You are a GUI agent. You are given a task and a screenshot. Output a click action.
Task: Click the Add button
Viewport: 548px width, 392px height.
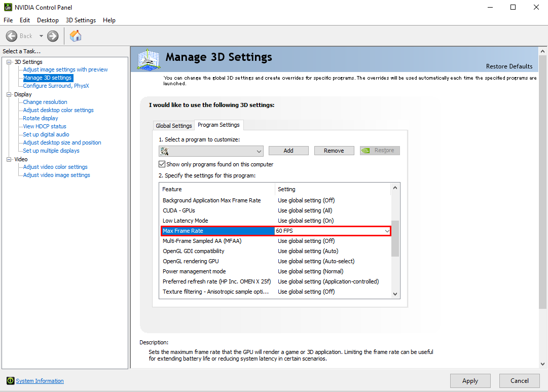point(288,151)
